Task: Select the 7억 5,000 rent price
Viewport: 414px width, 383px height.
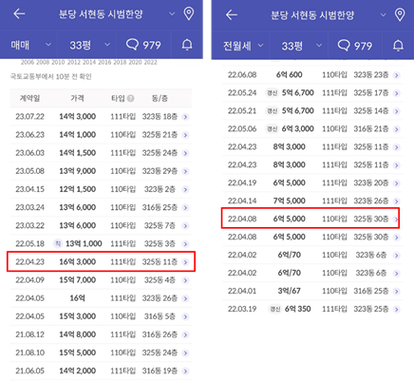Action: click(x=289, y=201)
